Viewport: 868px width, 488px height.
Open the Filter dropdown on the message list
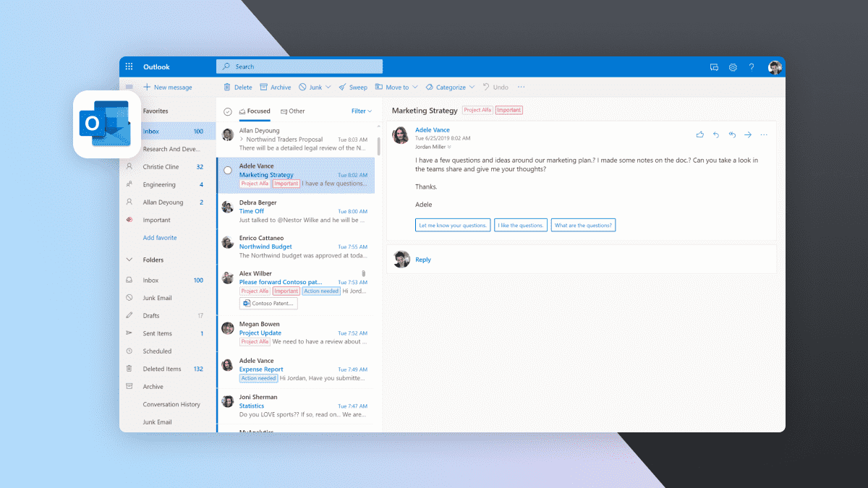tap(360, 111)
